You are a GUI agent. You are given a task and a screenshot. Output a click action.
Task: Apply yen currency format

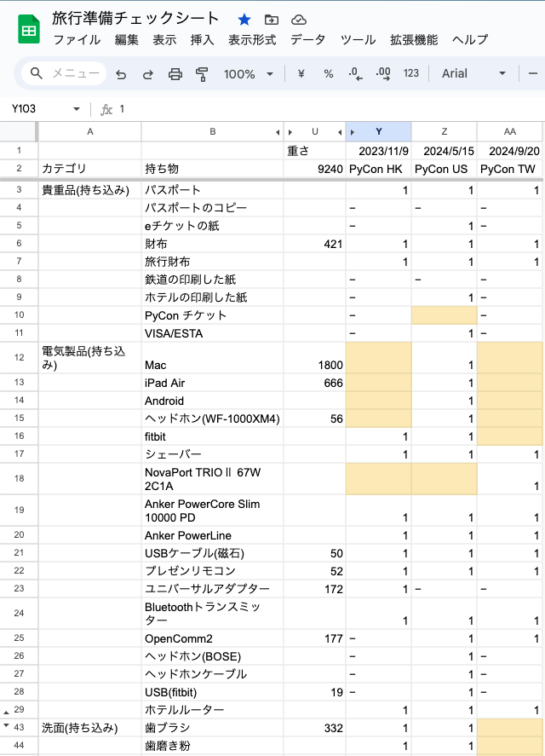tap(301, 74)
